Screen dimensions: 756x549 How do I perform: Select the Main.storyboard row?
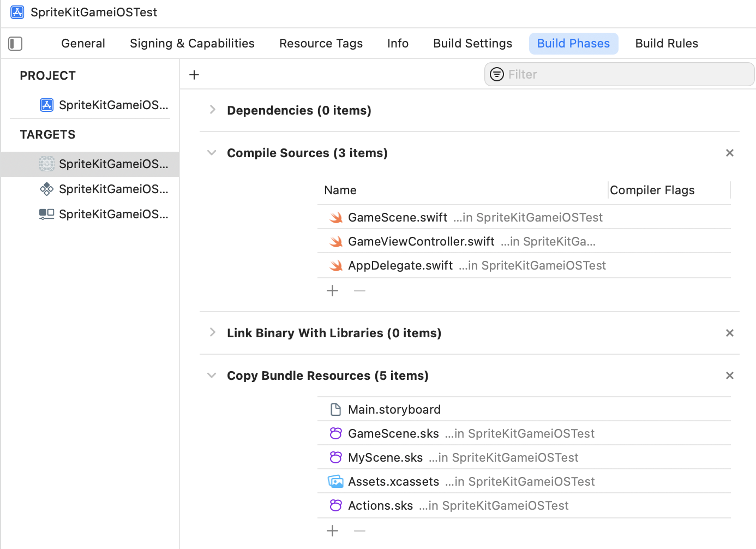[524, 409]
